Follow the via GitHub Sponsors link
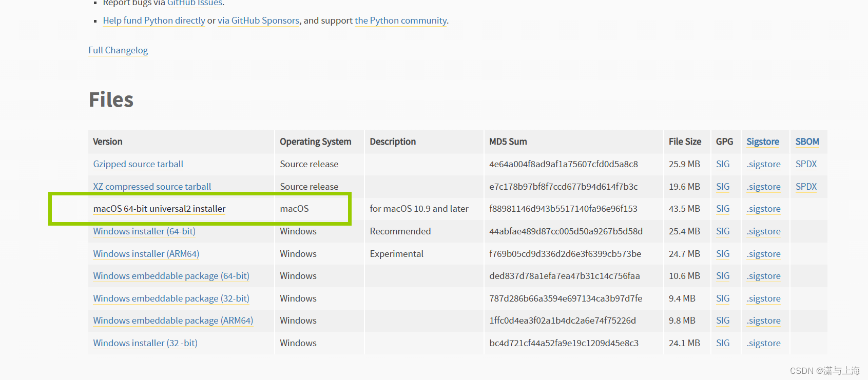Viewport: 868px width, 380px height. (x=258, y=21)
